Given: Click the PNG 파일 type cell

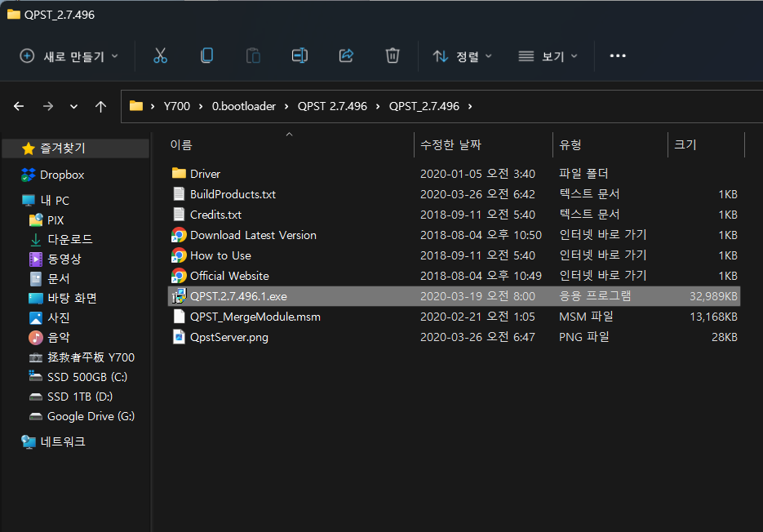Looking at the screenshot, I should click(584, 337).
